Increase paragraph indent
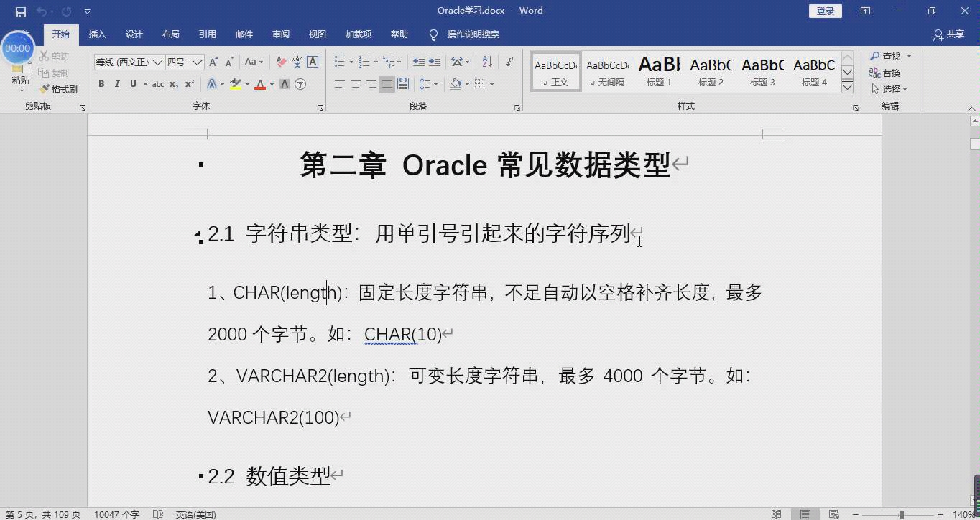 point(434,62)
